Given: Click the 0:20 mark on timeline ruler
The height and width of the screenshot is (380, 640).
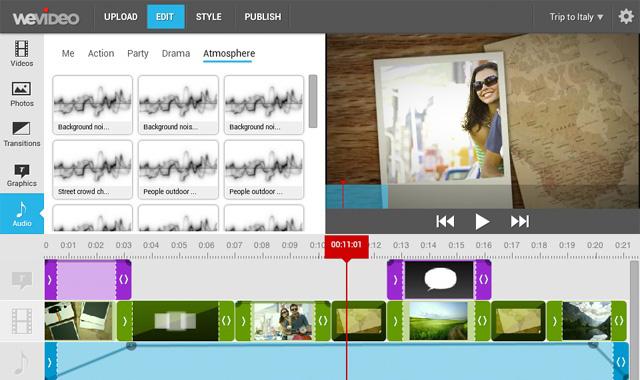Looking at the screenshot, I should (x=595, y=245).
